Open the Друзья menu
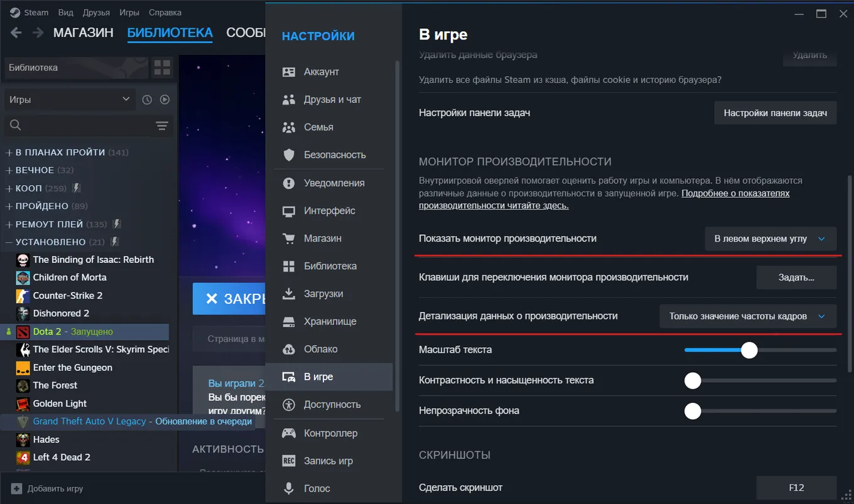 point(96,13)
